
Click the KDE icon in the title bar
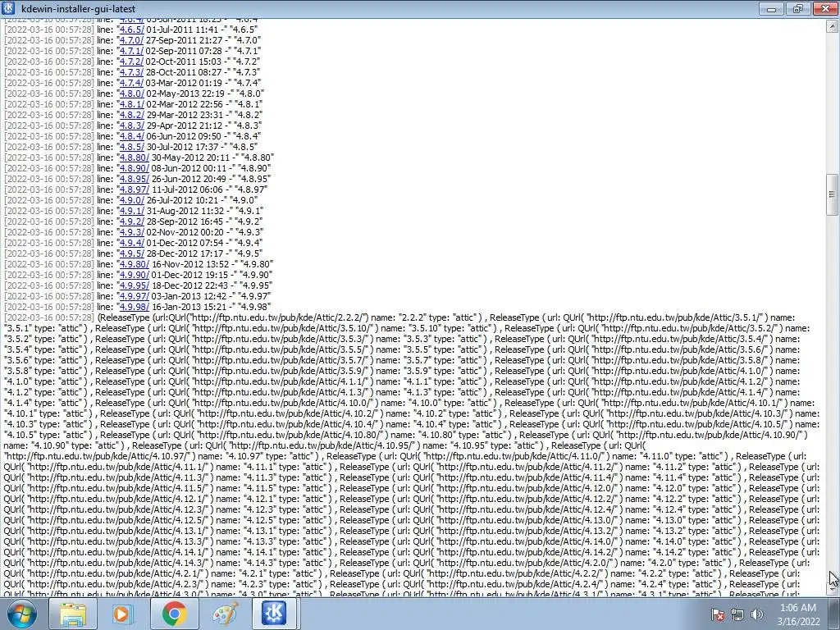(9, 8)
